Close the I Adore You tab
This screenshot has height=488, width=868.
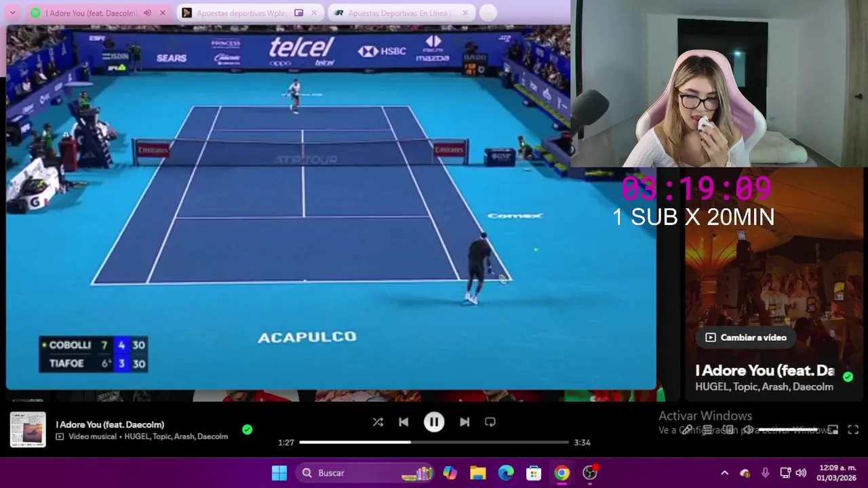tap(163, 13)
